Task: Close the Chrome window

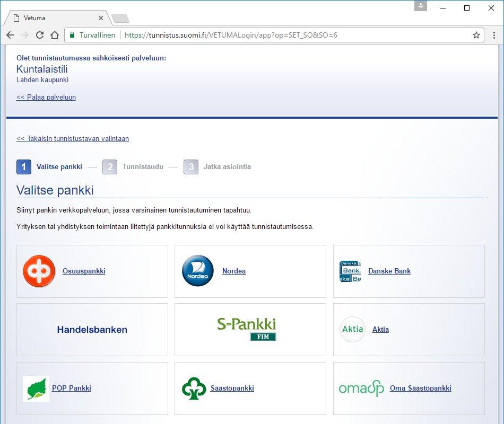Action: 491,8
